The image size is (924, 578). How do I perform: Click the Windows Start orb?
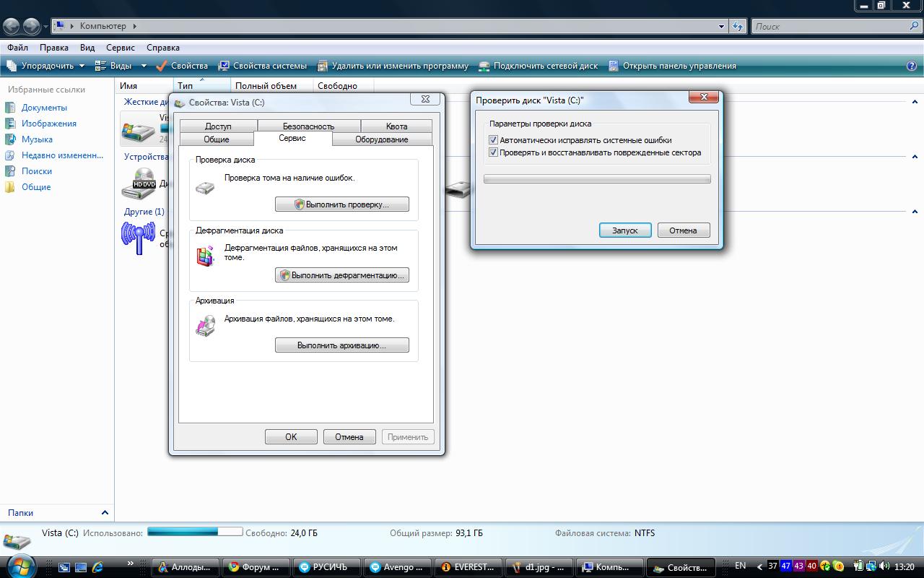(x=19, y=566)
